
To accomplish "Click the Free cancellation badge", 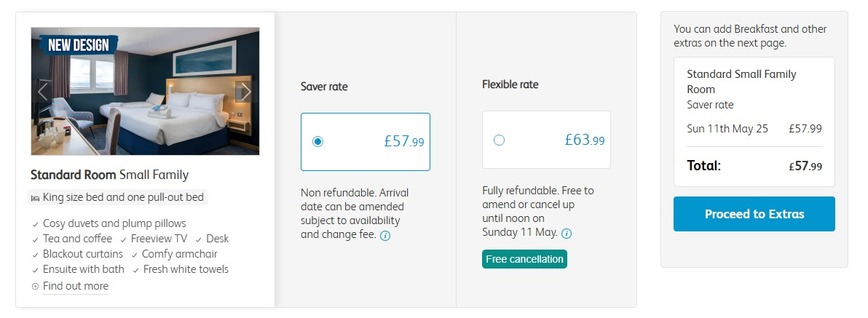I will tap(524, 259).
